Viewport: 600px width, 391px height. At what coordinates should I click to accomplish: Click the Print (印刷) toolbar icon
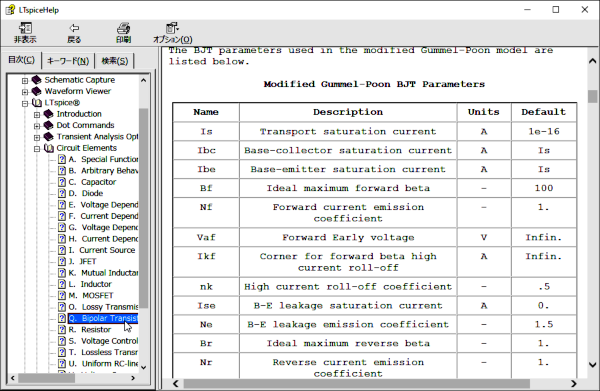pyautogui.click(x=123, y=28)
